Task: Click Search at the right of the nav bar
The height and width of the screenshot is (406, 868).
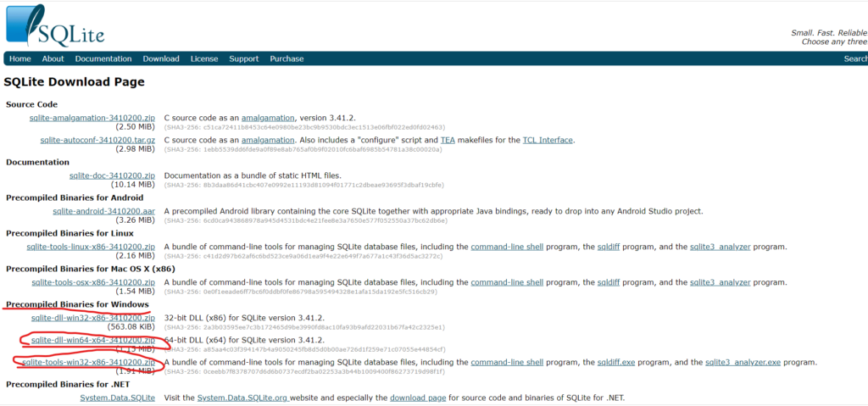Action: 854,58
